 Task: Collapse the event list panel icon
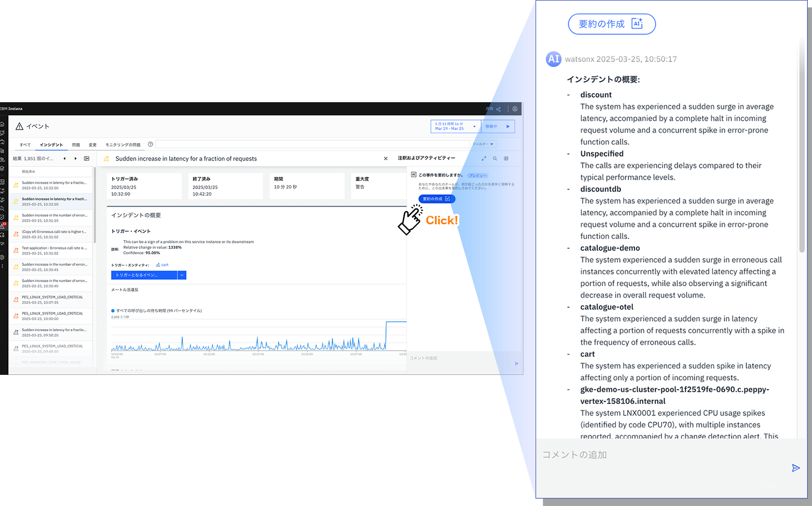(x=87, y=158)
